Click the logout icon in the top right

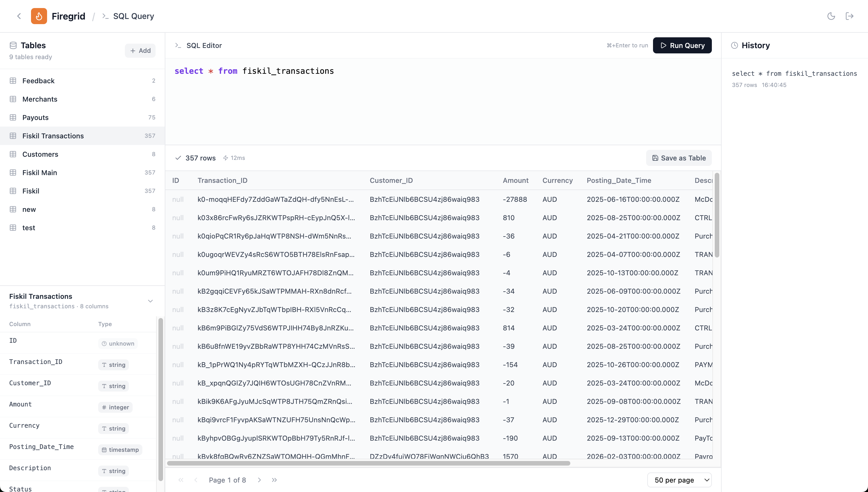tap(850, 16)
